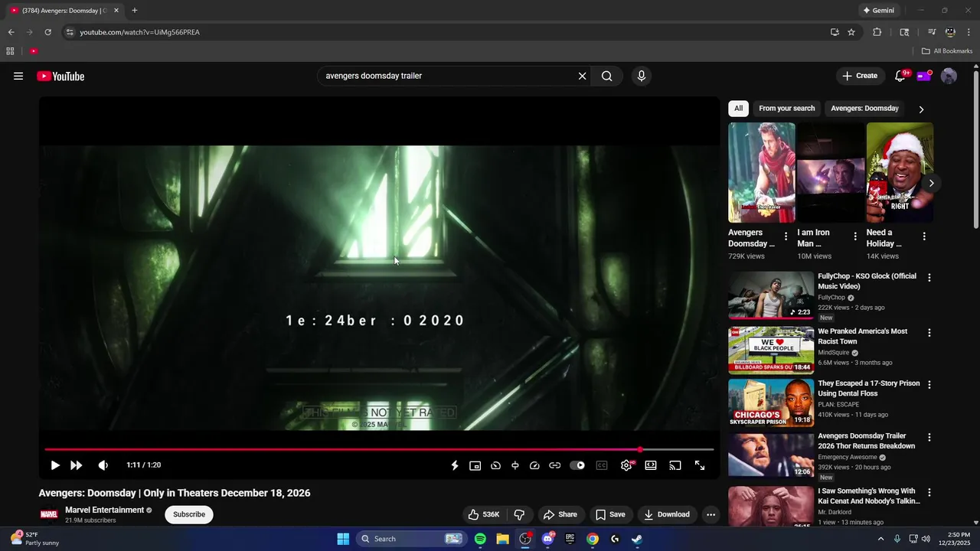Image resolution: width=980 pixels, height=551 pixels.
Task: Open the I am Iron Man Short
Action: point(831,173)
